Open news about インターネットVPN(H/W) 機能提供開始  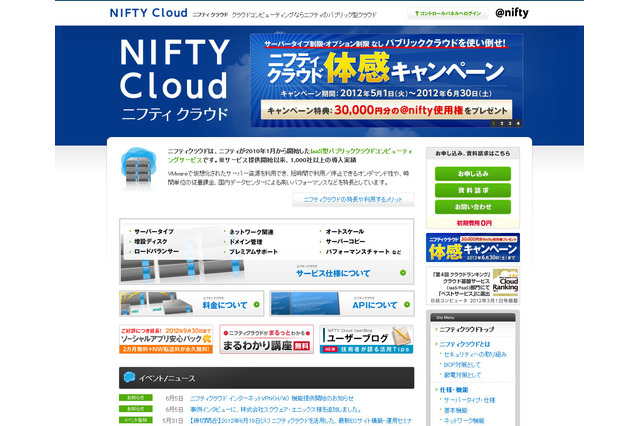pos(272,398)
